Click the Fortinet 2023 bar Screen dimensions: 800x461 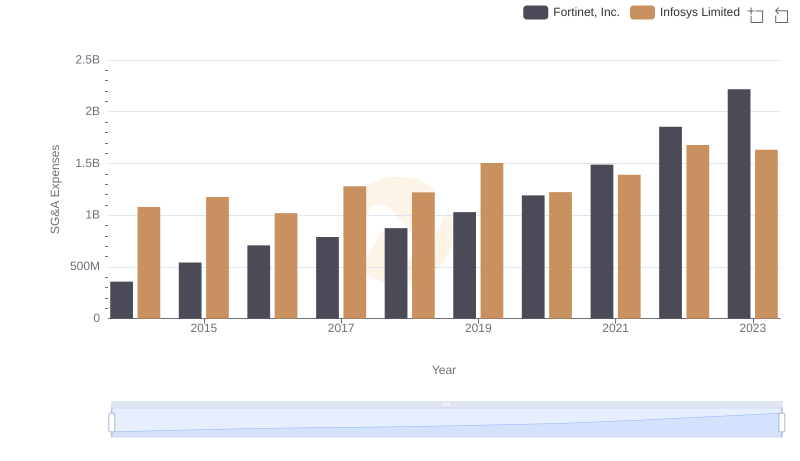739,204
